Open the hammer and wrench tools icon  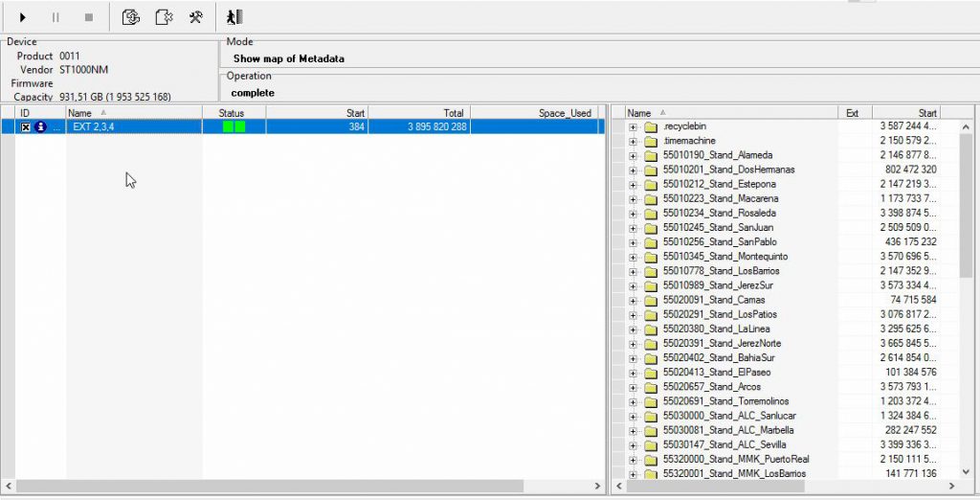[x=195, y=17]
